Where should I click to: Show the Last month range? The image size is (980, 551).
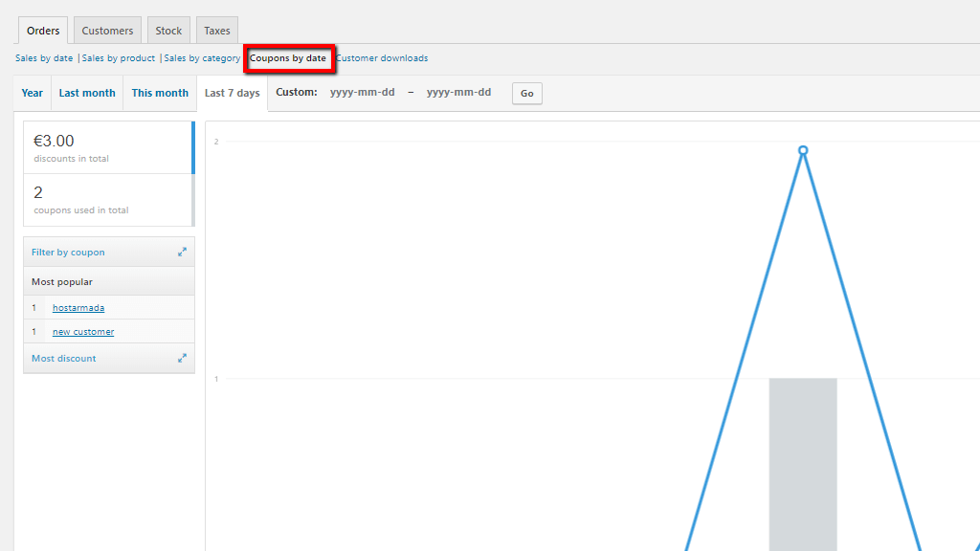pyautogui.click(x=87, y=93)
